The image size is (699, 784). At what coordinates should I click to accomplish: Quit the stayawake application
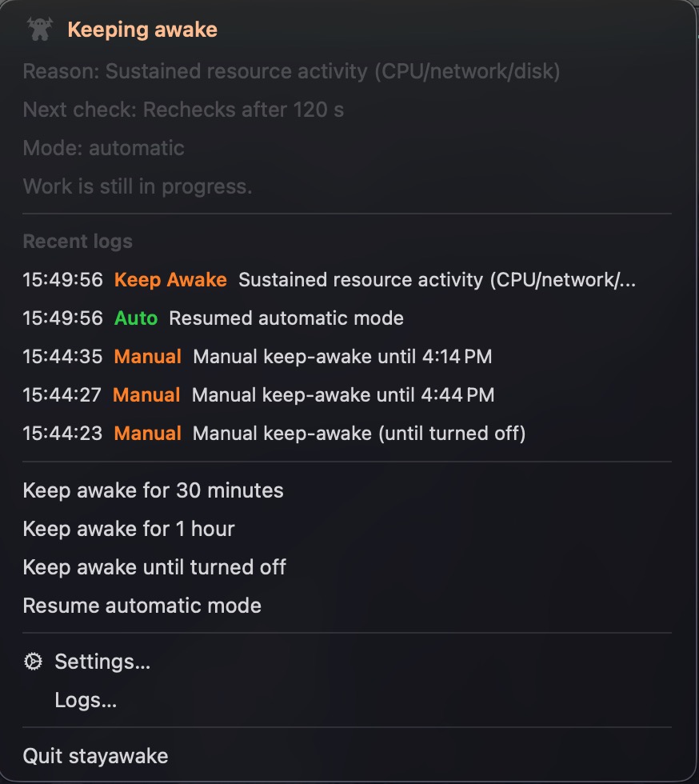tap(96, 755)
